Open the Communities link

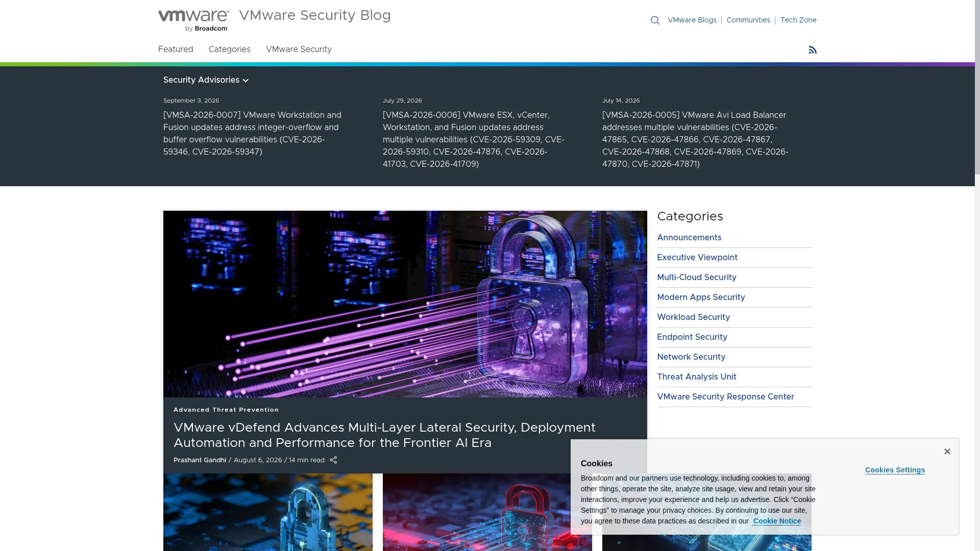[x=748, y=20]
